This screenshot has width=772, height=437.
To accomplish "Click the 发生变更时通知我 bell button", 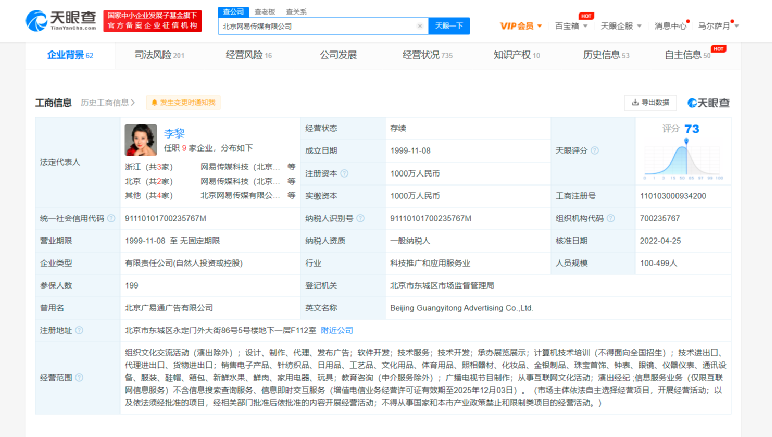I will tap(183, 102).
